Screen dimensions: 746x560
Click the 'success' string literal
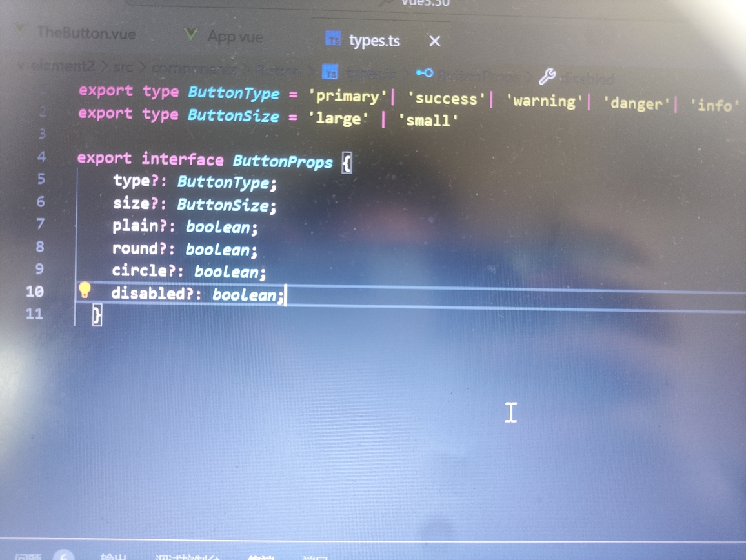tap(447, 99)
